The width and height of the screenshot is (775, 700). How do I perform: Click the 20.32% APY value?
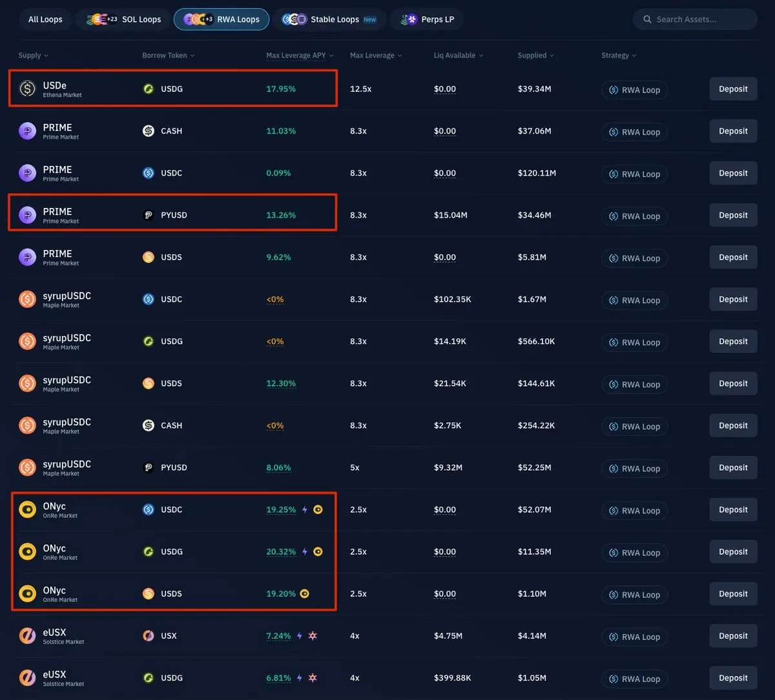pyautogui.click(x=281, y=551)
